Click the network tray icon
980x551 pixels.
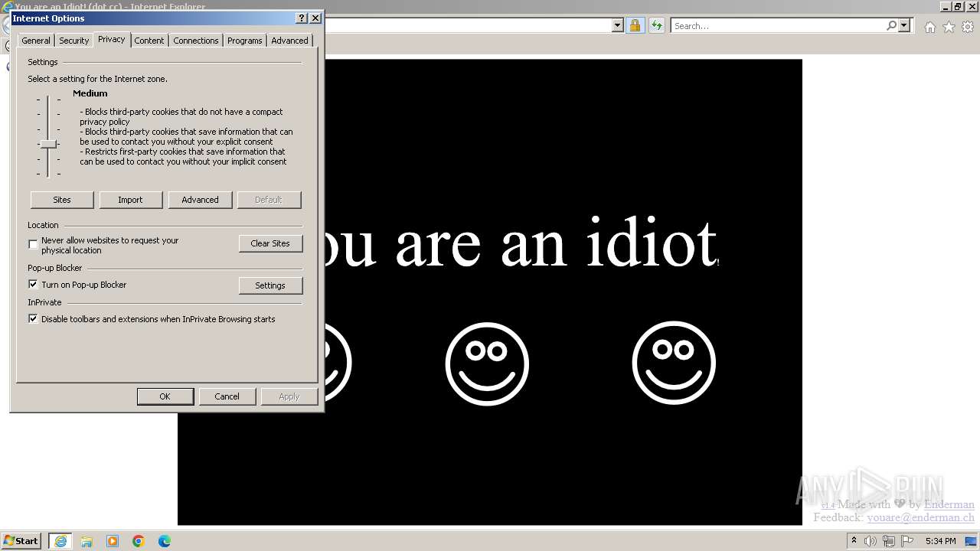pos(889,541)
